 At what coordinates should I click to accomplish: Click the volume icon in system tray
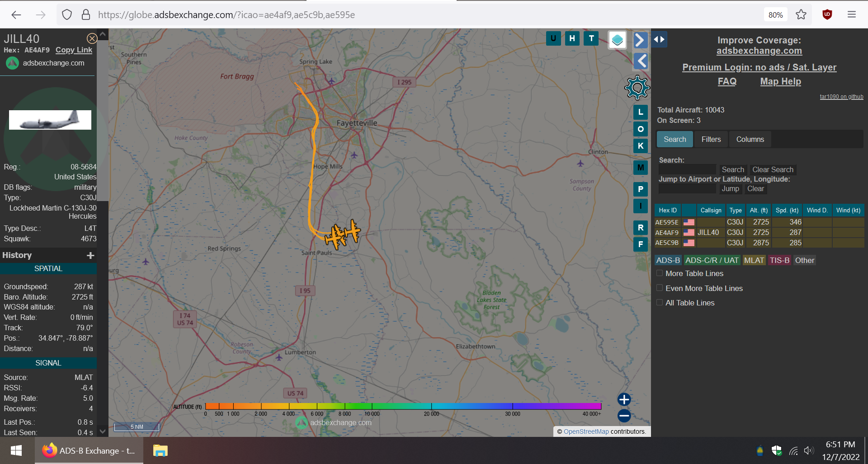809,450
